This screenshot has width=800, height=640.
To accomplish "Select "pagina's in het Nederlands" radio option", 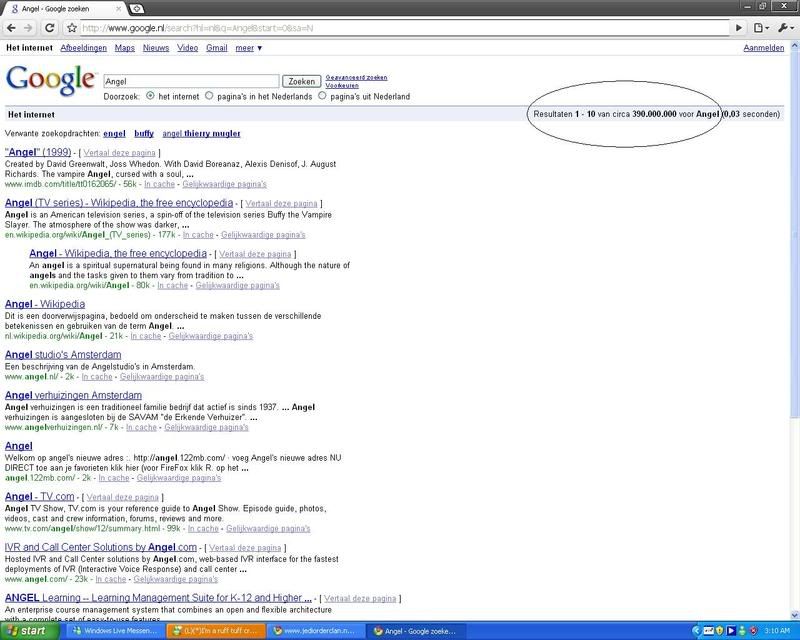I will click(209, 95).
